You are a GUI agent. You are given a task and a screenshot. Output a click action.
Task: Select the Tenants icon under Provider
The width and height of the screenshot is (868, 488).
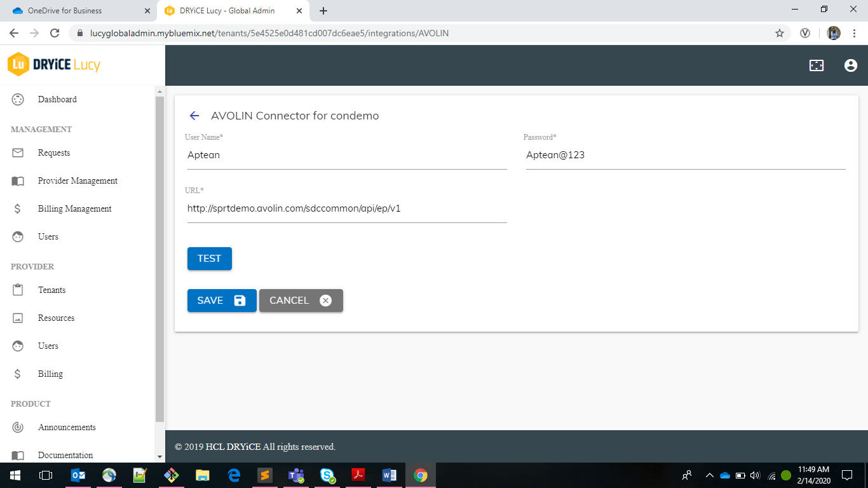click(x=18, y=290)
